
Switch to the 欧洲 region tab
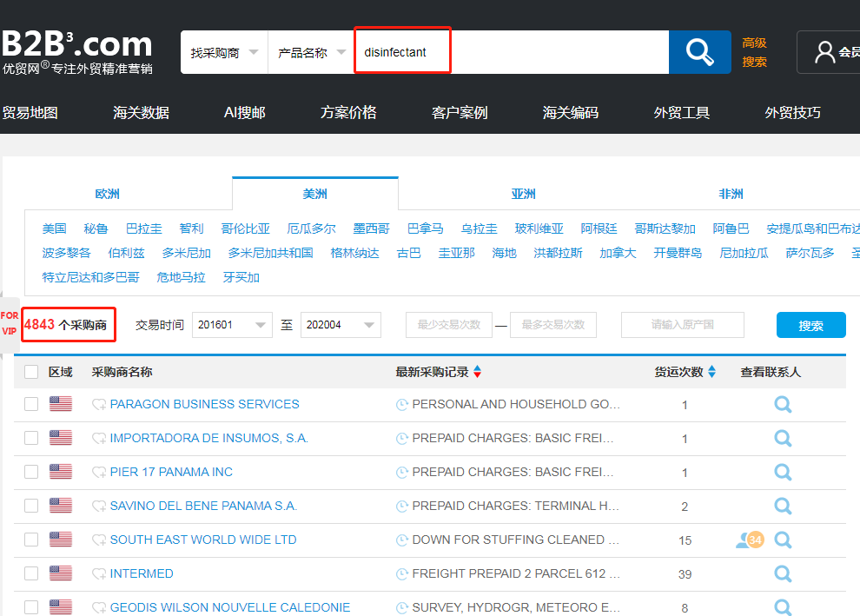click(x=108, y=194)
